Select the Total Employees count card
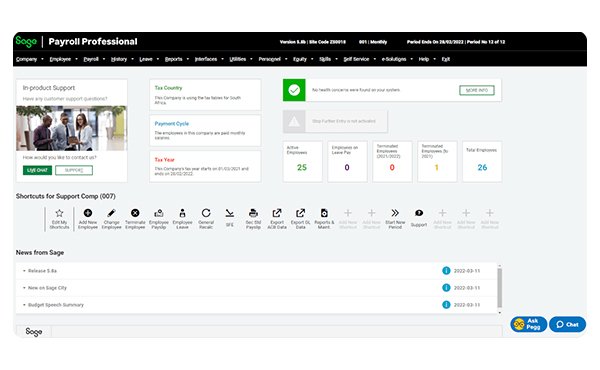 tap(482, 161)
